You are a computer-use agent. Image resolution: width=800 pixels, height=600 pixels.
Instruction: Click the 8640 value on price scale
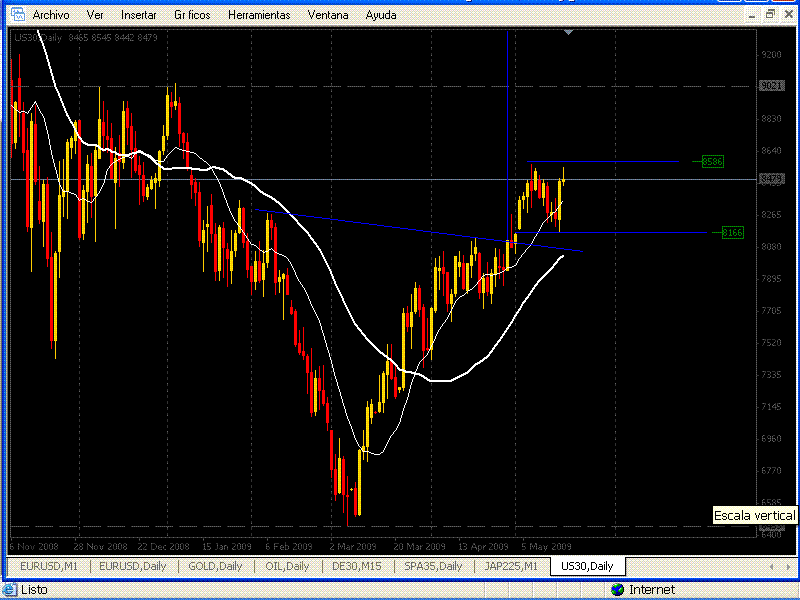pos(771,151)
